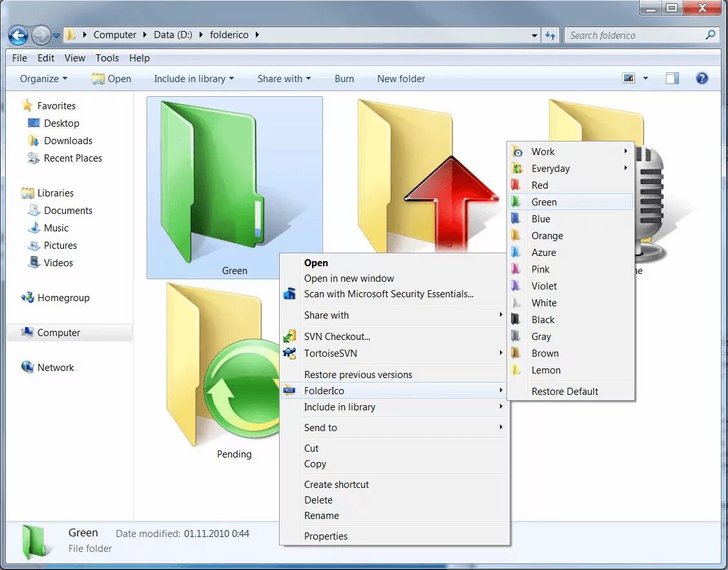Viewport: 728px width, 570px height.
Task: Show the preview pane icon
Action: click(x=672, y=78)
